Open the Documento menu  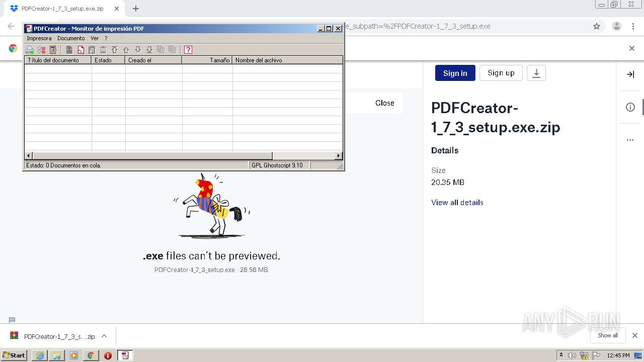(71, 38)
